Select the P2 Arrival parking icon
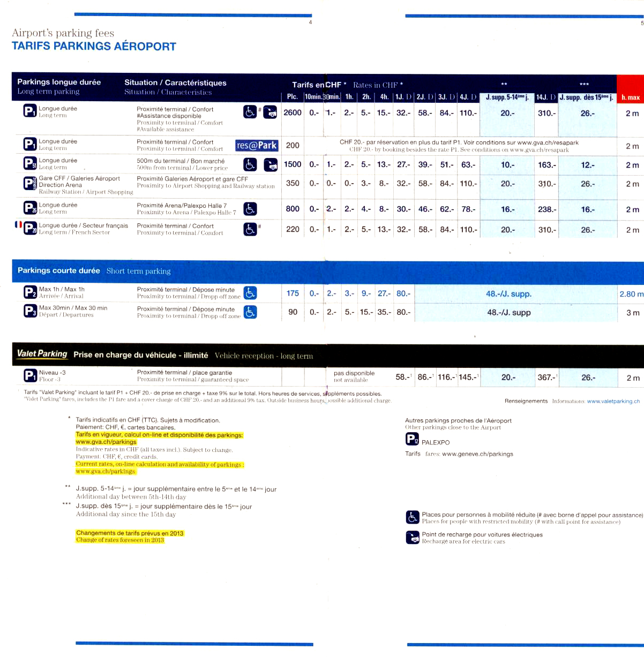The image size is (644, 657). (x=30, y=292)
